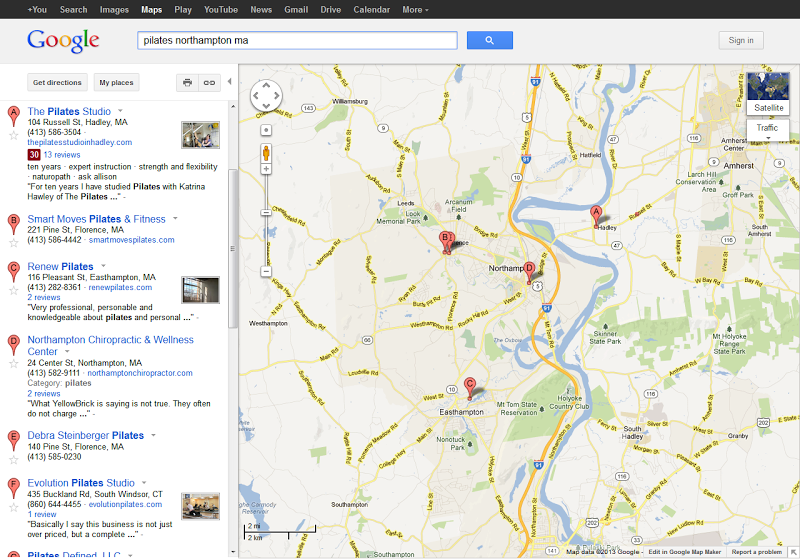Click the zoom out minus button

point(266,271)
